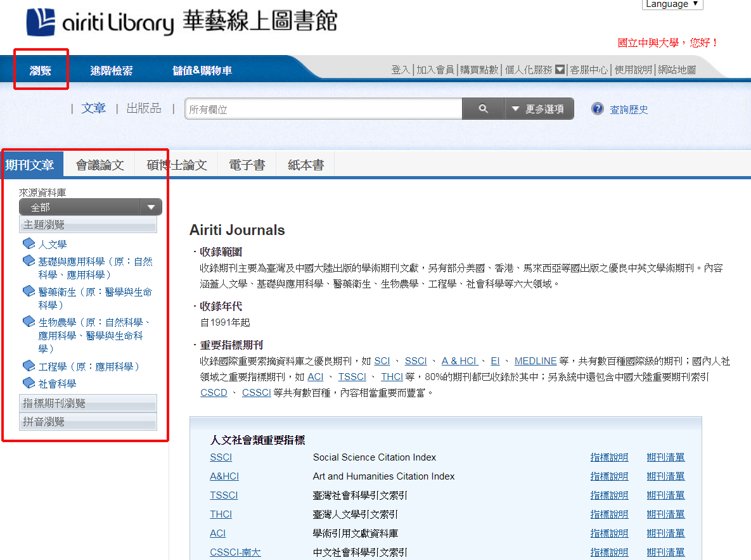Click the book icon beside 工程學

[29, 366]
